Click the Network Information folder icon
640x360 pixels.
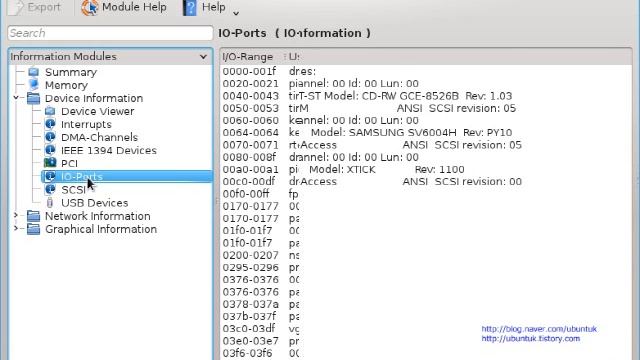point(33,216)
